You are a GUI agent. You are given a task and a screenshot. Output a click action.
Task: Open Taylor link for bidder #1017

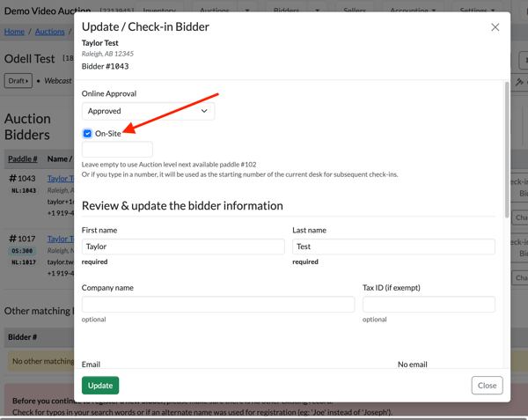coord(61,239)
